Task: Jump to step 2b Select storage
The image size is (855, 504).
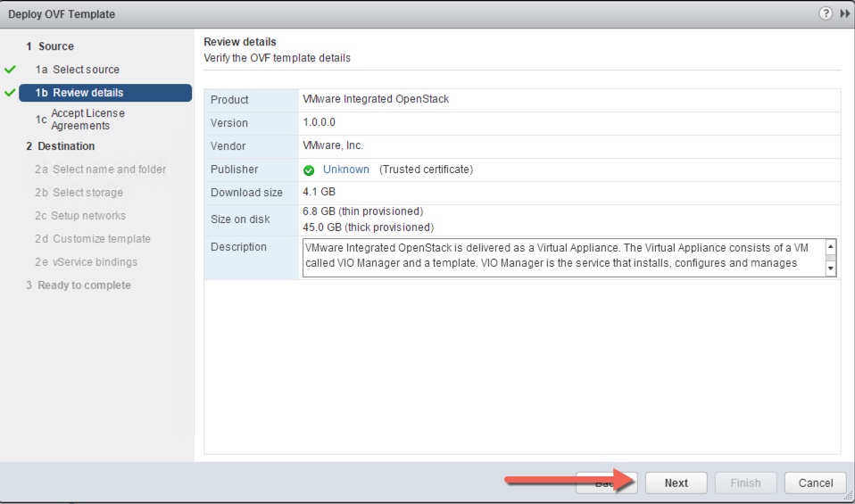Action: point(87,193)
